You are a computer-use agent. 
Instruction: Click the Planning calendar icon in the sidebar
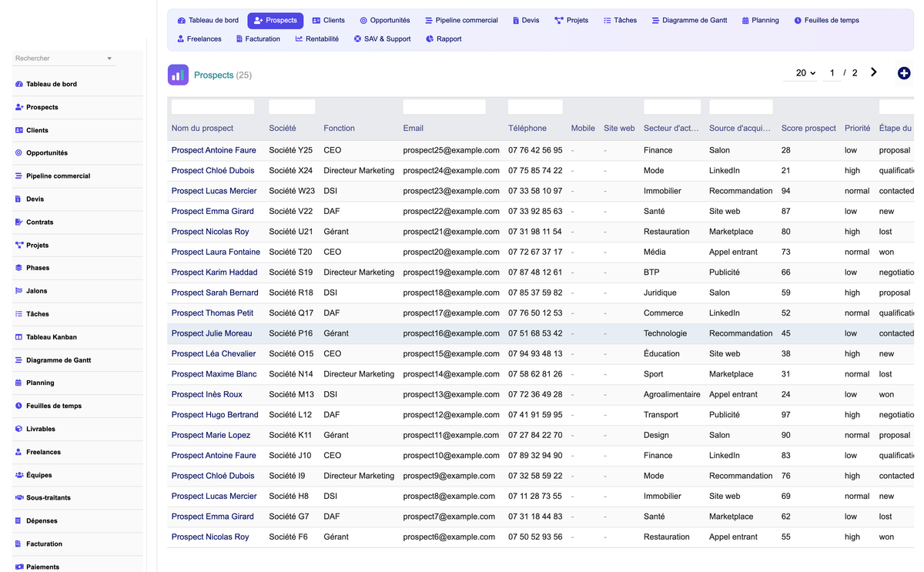point(19,383)
